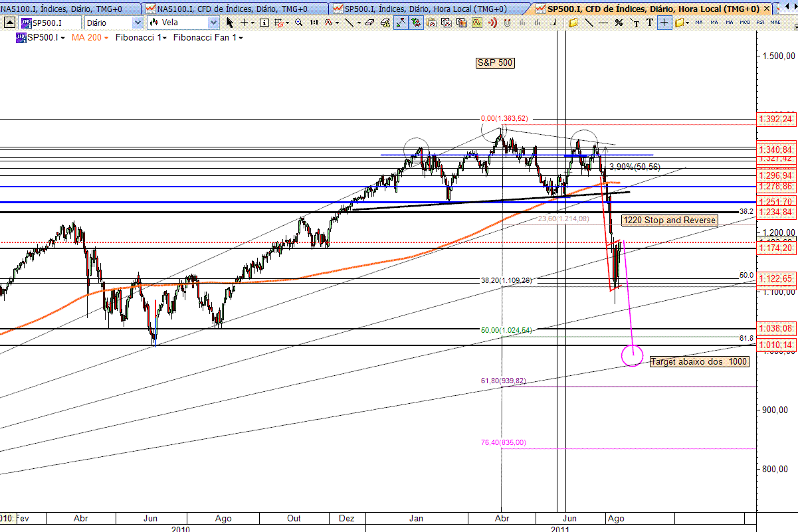Collapse toolbar with up-arrow button
This screenshot has height=532, width=798.
point(9,21)
